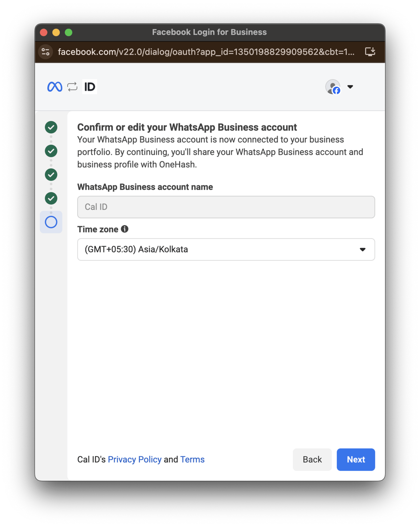This screenshot has height=527, width=420.
Task: Go to fourth completed step checkmark
Action: (51, 198)
